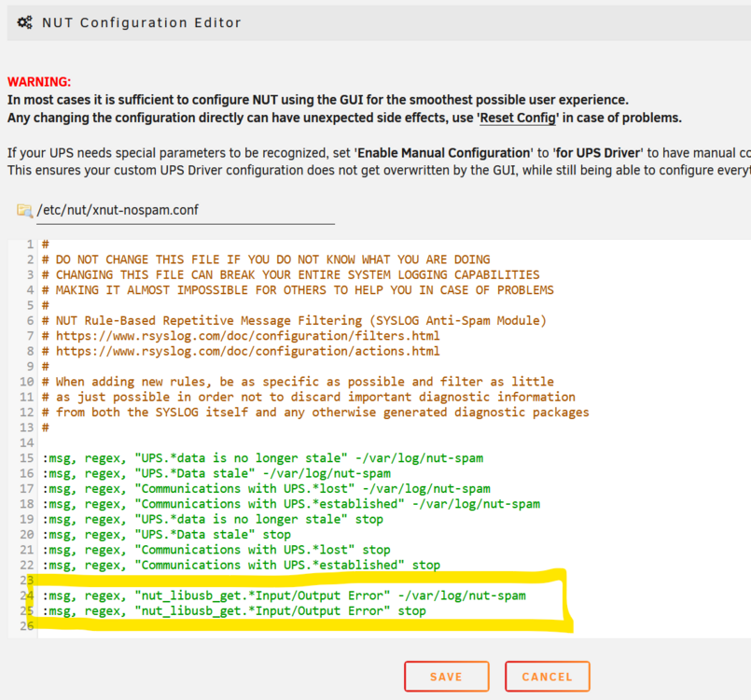The width and height of the screenshot is (751, 700).
Task: Click line 19 data is no longer stale stop rule
Action: point(213,519)
